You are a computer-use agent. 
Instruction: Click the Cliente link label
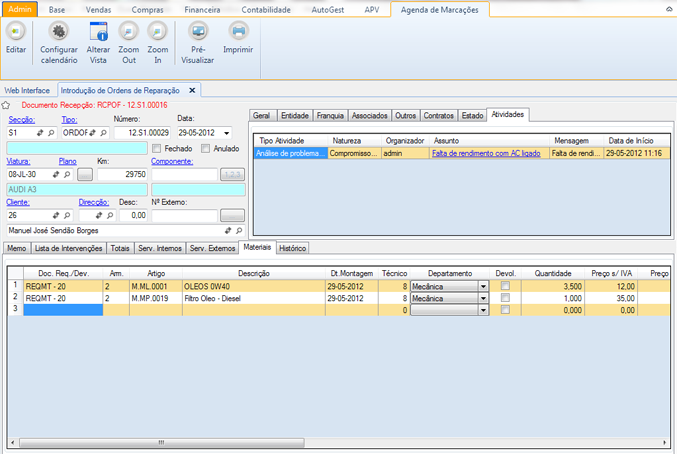[x=20, y=201]
